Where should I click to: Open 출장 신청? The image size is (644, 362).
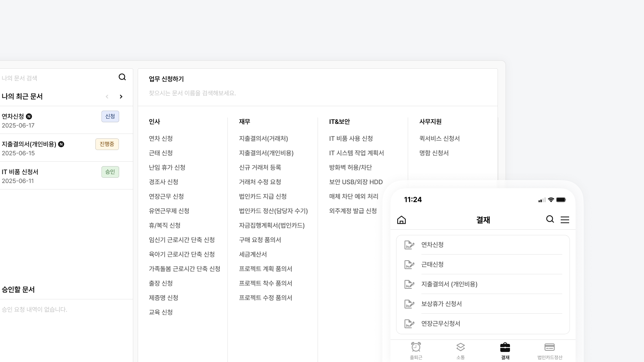pyautogui.click(x=161, y=283)
